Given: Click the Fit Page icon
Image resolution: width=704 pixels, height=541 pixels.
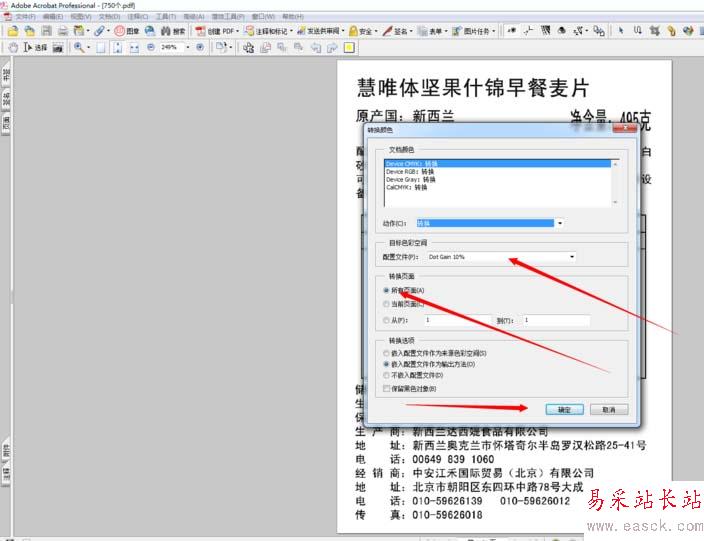Looking at the screenshot, I should click(x=118, y=47).
